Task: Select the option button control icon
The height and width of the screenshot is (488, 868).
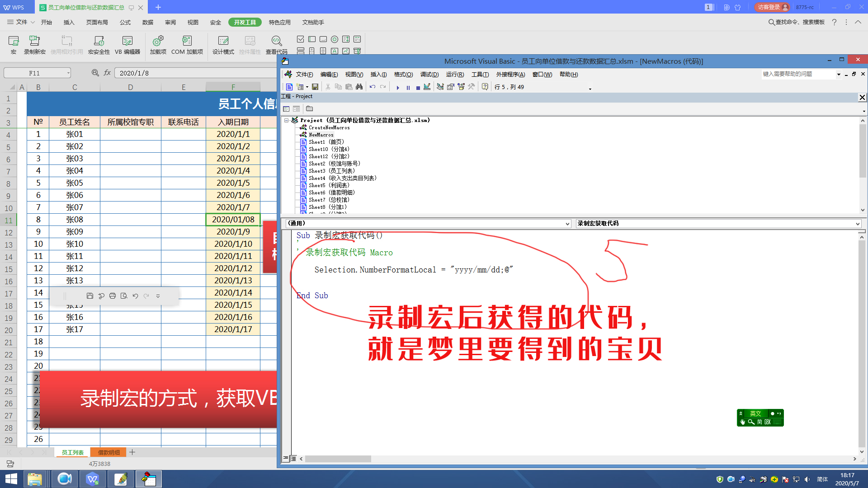Action: click(x=335, y=39)
